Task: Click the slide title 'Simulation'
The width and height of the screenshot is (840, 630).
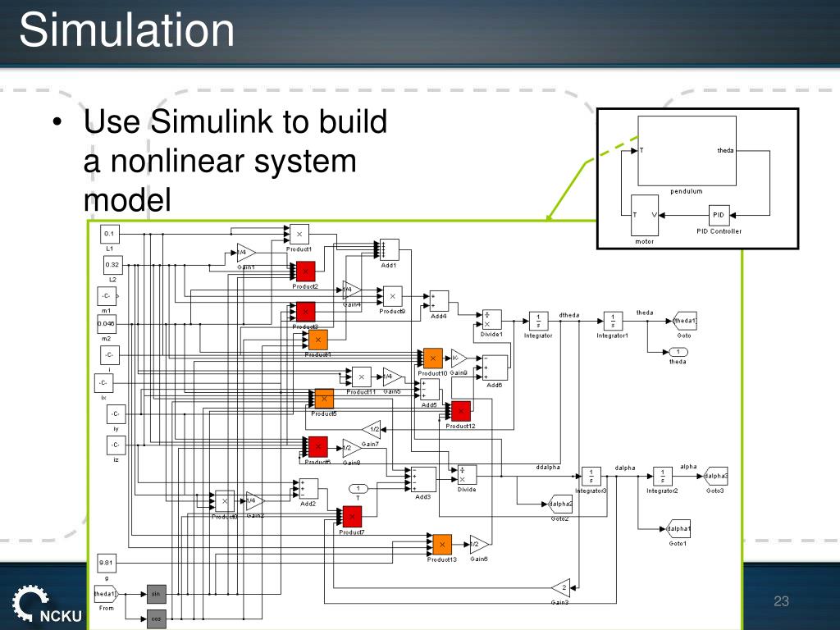Action: point(127,30)
